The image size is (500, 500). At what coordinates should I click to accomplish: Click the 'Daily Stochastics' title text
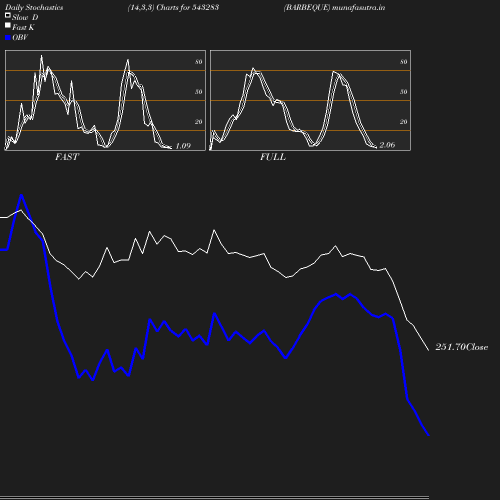[34, 7]
